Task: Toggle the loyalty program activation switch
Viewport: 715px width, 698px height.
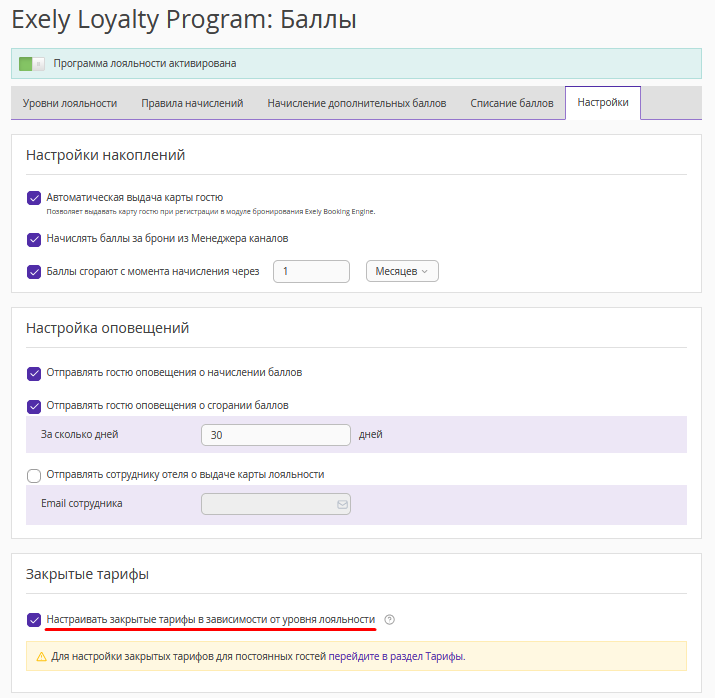Action: pos(31,64)
